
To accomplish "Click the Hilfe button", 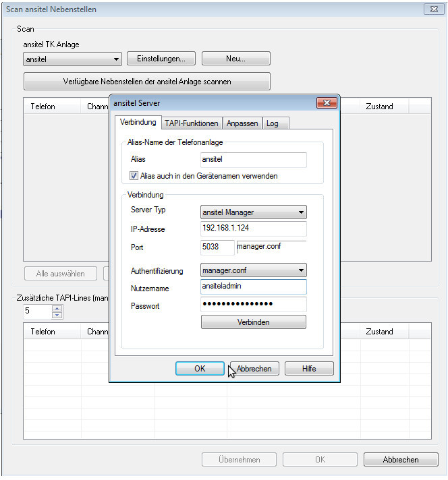I will [x=309, y=369].
